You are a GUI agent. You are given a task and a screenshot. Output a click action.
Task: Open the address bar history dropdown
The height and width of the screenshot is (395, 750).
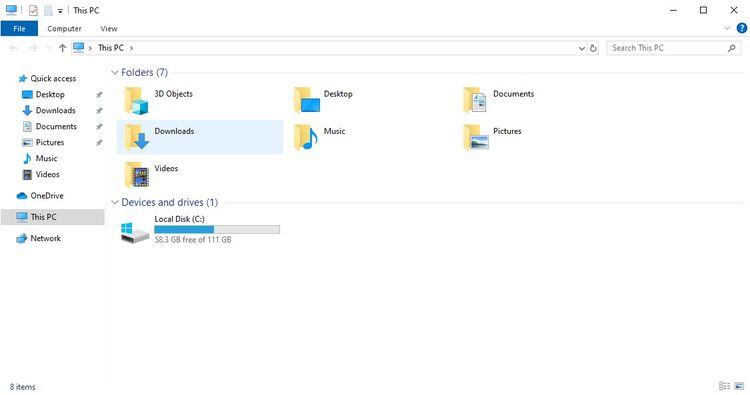582,48
